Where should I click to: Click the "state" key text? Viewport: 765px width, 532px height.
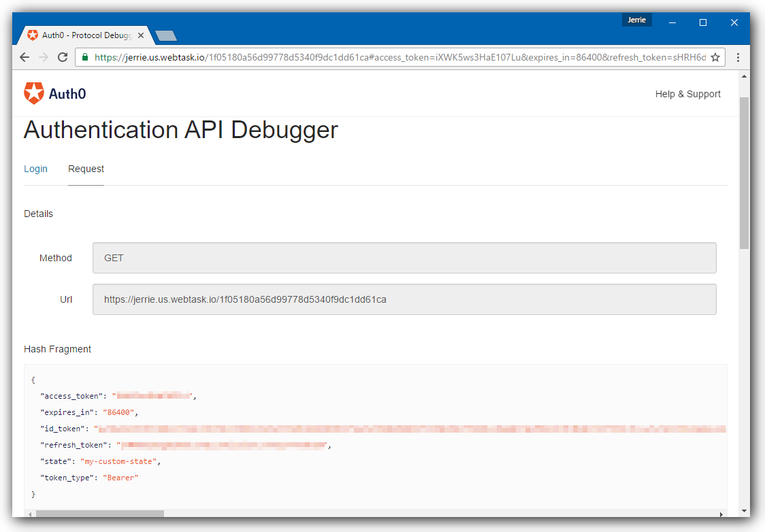click(56, 461)
